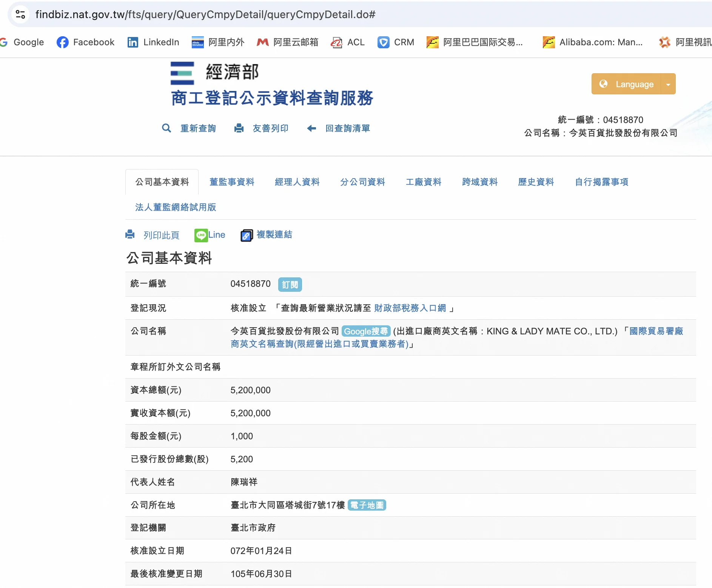The image size is (712, 588).
Task: Click the 複製連結 copy link icon
Action: tap(247, 236)
